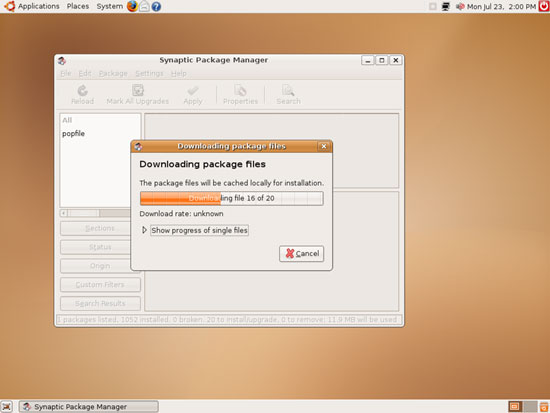Click the Sections filter button
Screen dimensions: 550x413
[100, 228]
